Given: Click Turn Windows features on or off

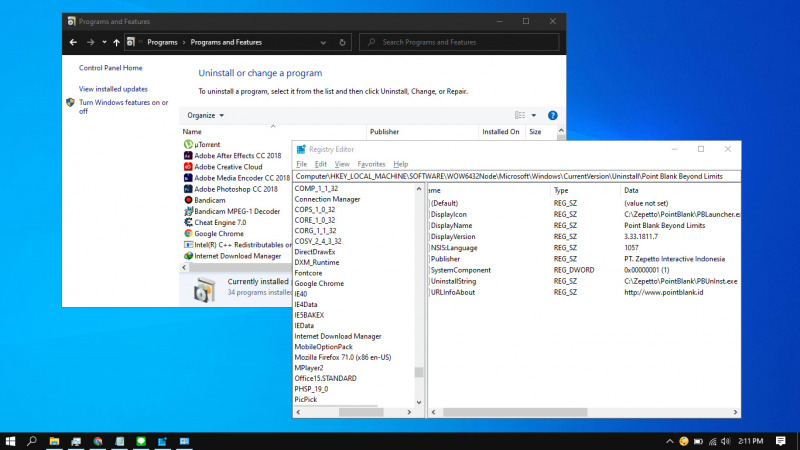Looking at the screenshot, I should [123, 107].
